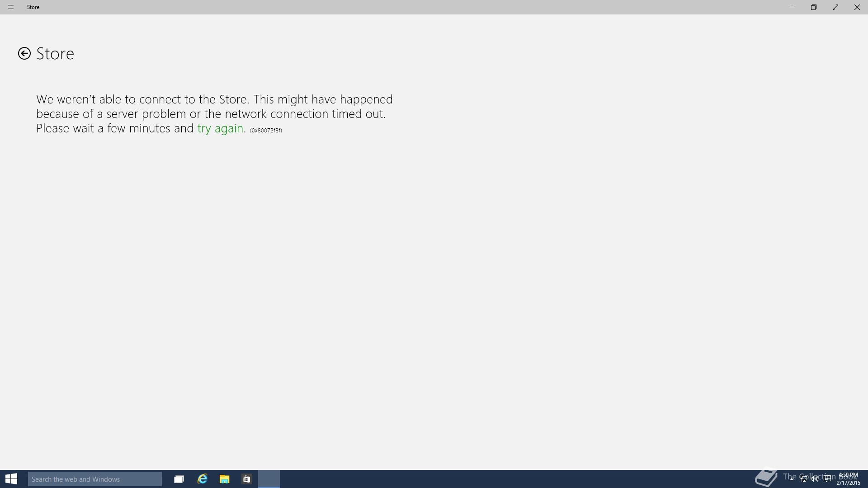The width and height of the screenshot is (868, 488).
Task: Open the Action Center notifications icon
Action: 827,479
